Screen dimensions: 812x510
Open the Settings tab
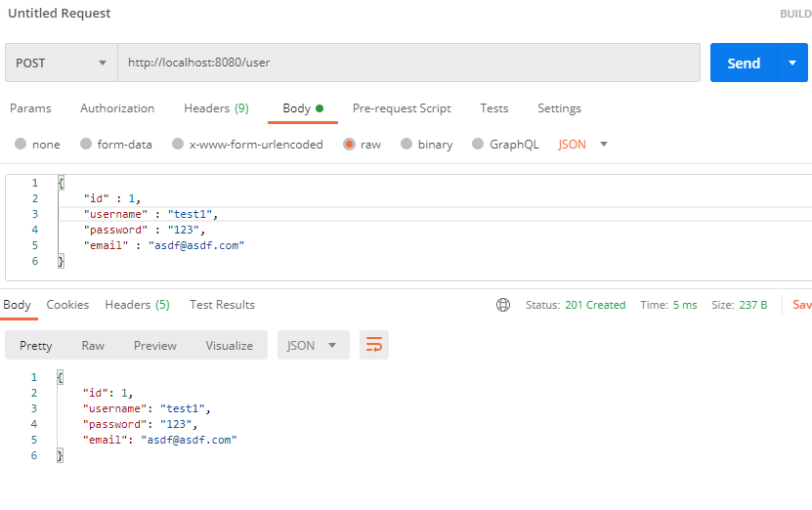tap(559, 108)
